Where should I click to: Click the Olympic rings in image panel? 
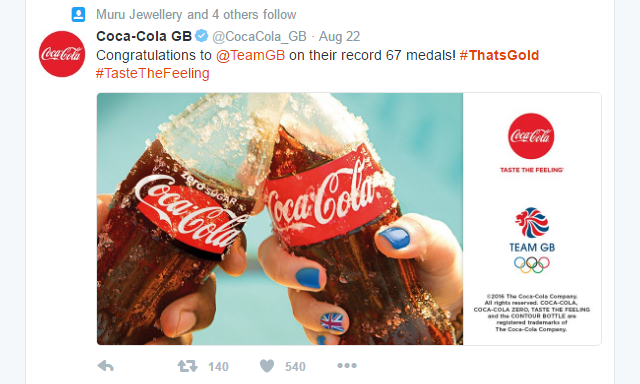(532, 264)
